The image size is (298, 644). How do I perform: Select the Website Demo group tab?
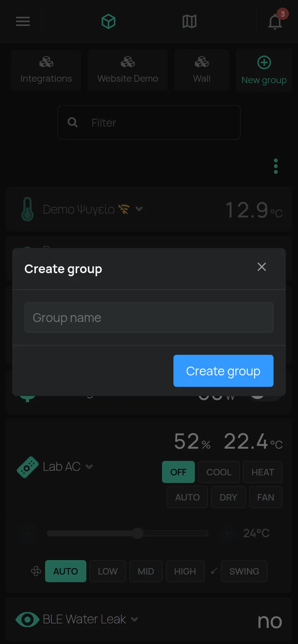[x=128, y=70]
